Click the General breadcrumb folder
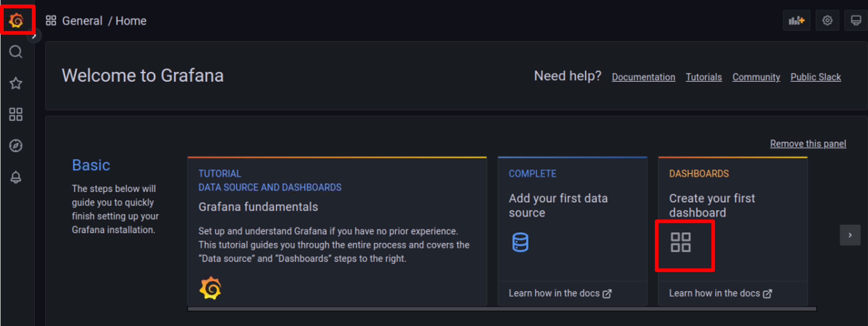The image size is (868, 326). [x=82, y=21]
